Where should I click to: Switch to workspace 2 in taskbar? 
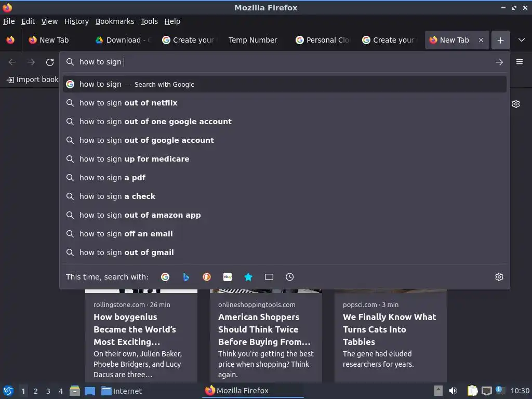click(36, 391)
